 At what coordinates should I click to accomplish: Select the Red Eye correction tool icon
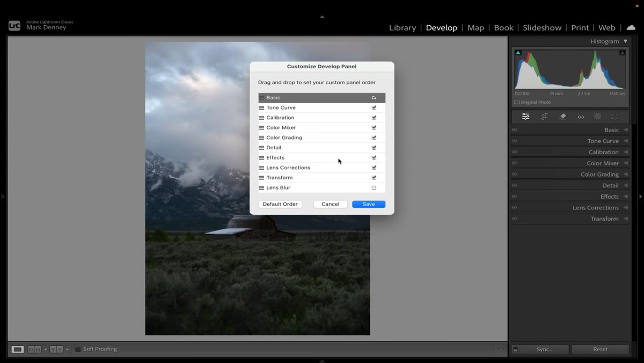click(x=581, y=117)
